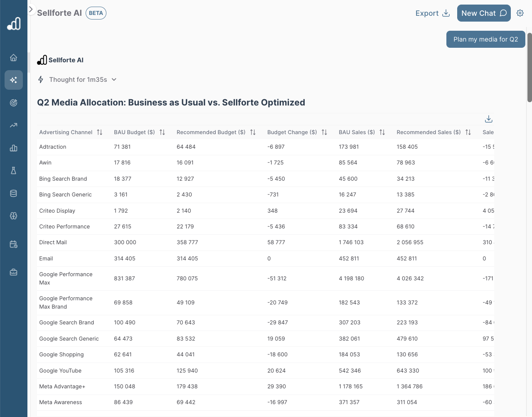The width and height of the screenshot is (532, 417).
Task: Expand the 'Thought for 1m35s' section
Action: coord(78,80)
